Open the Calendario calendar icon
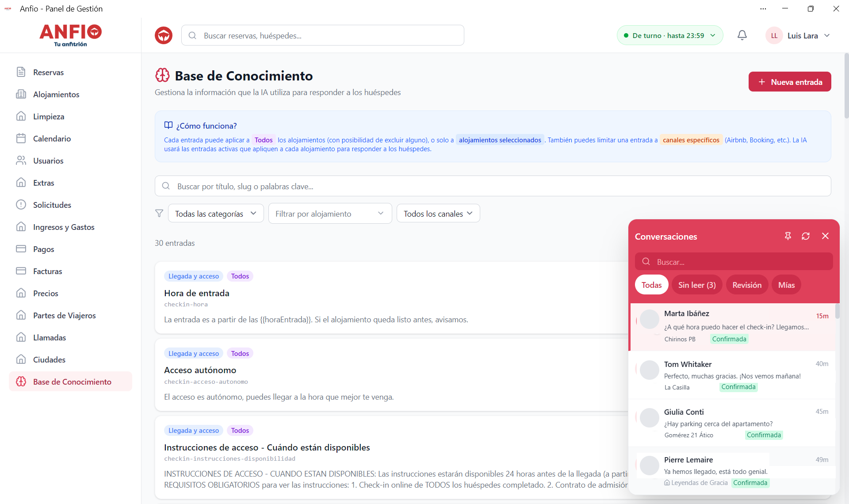The width and height of the screenshot is (849, 504). point(21,138)
